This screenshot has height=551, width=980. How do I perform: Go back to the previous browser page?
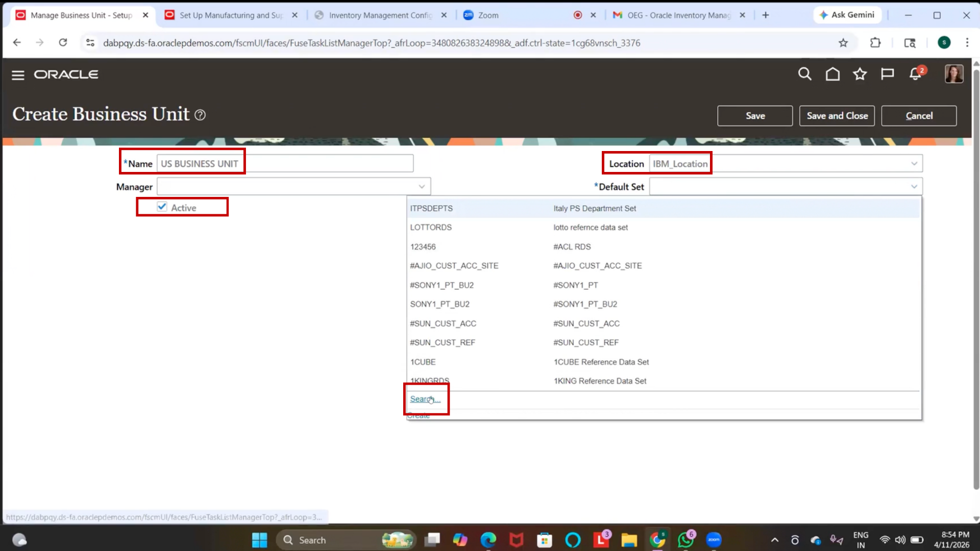point(17,42)
